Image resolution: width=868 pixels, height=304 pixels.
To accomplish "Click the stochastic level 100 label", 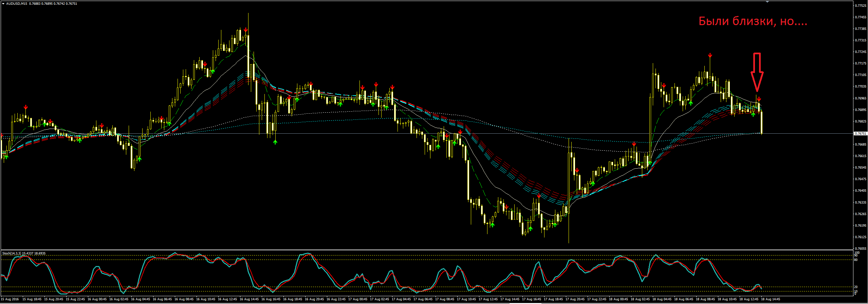I will 857,253.
